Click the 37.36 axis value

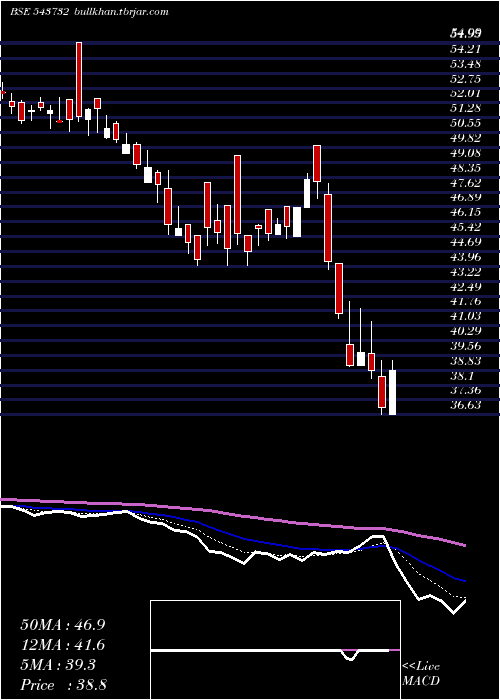coord(466,390)
